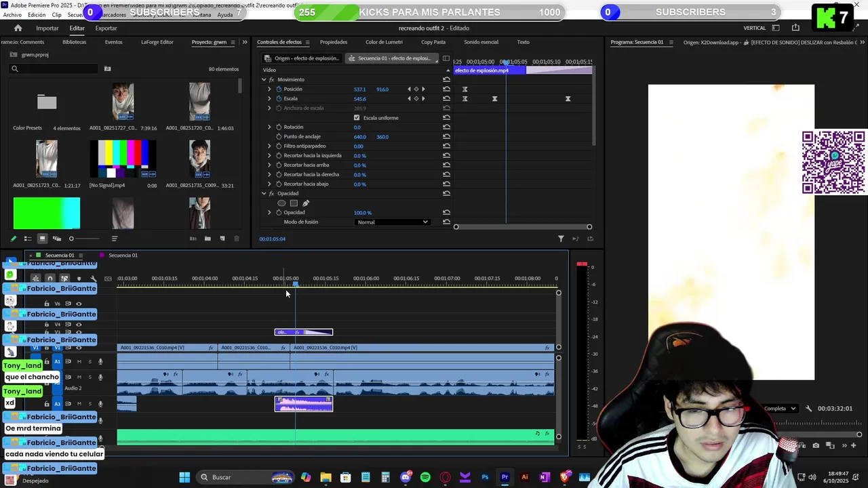Expand the Escala property
The height and width of the screenshot is (488, 868).
269,98
